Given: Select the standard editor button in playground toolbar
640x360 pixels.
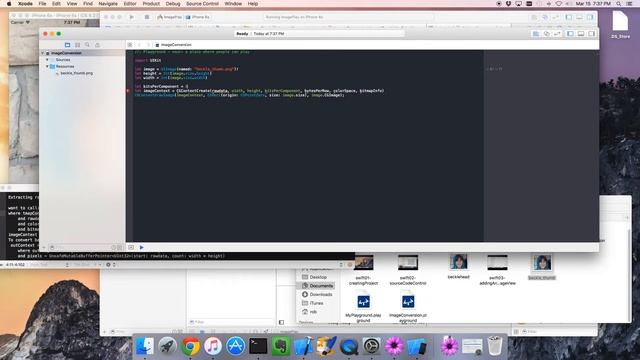Looking at the screenshot, I should click(536, 34).
